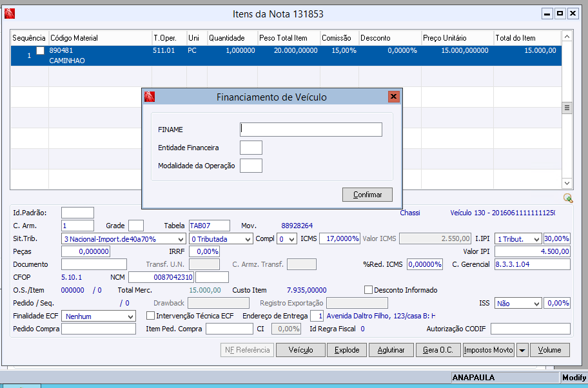Click the Confirmar button
Image resolution: width=588 pixels, height=388 pixels.
[367, 195]
